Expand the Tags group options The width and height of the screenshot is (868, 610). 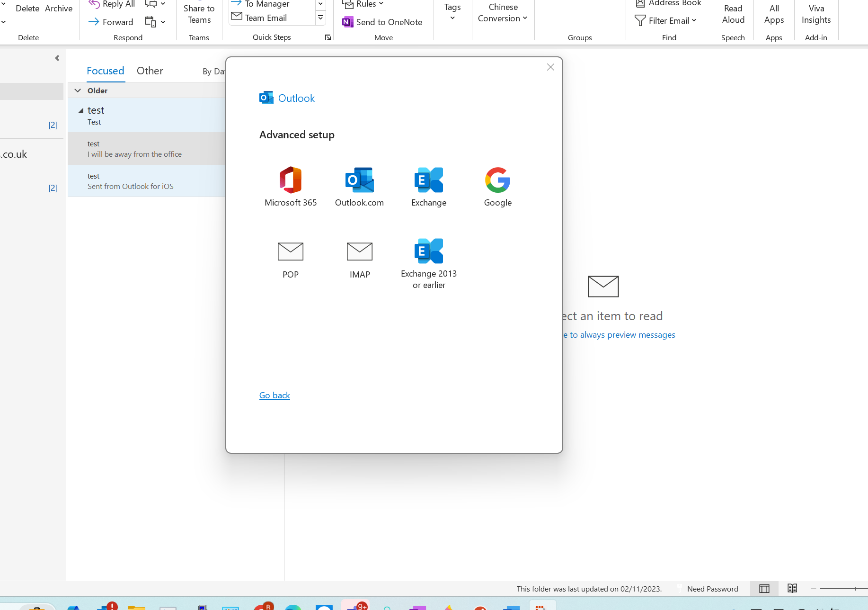coord(452,17)
